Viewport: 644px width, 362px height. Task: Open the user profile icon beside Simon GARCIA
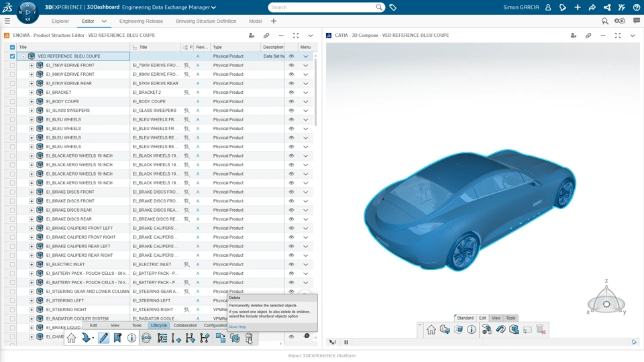(548, 7)
